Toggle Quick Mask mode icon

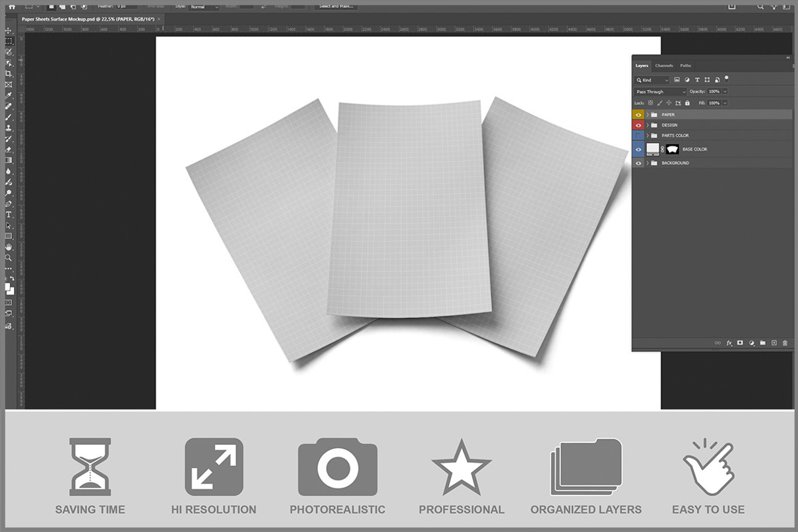pos(9,303)
